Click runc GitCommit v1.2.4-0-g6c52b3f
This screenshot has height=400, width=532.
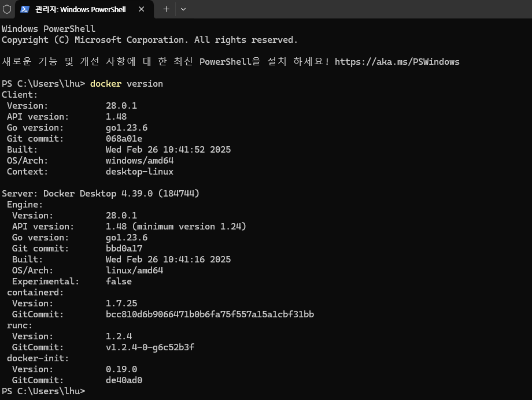(x=150, y=347)
